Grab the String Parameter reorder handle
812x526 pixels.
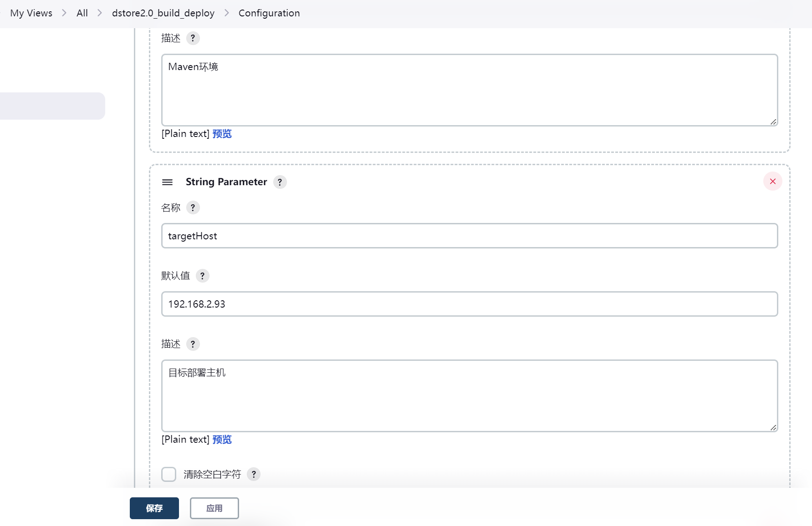(x=168, y=182)
